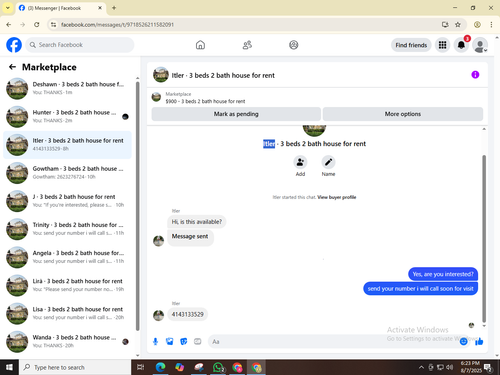Click 'Yes, are you interested?' sent message

pos(443,274)
